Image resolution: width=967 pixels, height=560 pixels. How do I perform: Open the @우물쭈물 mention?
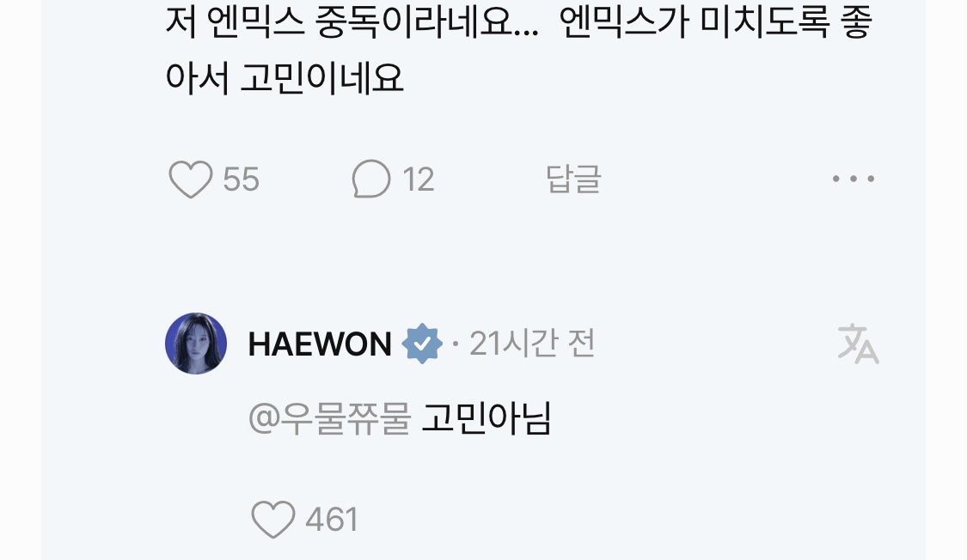(330, 419)
